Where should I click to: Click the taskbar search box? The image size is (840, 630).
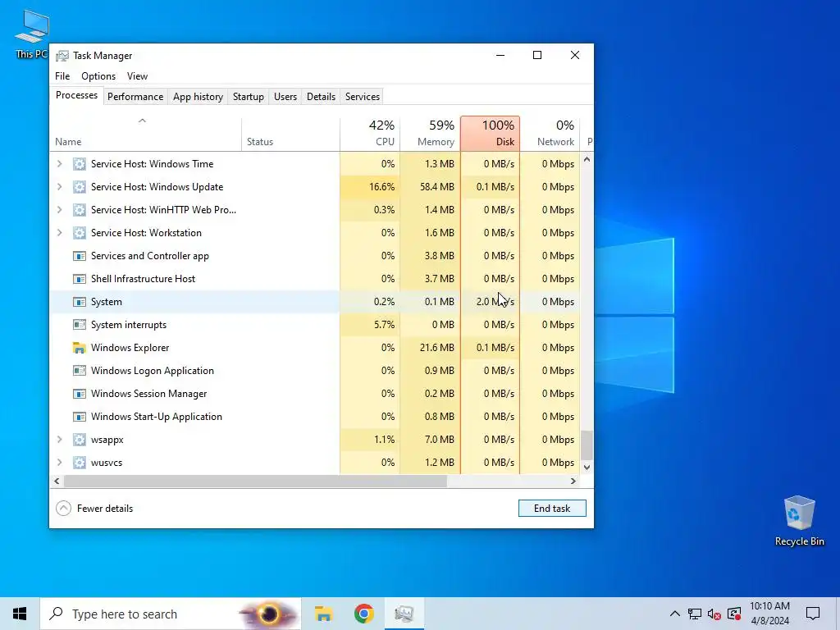pyautogui.click(x=171, y=614)
